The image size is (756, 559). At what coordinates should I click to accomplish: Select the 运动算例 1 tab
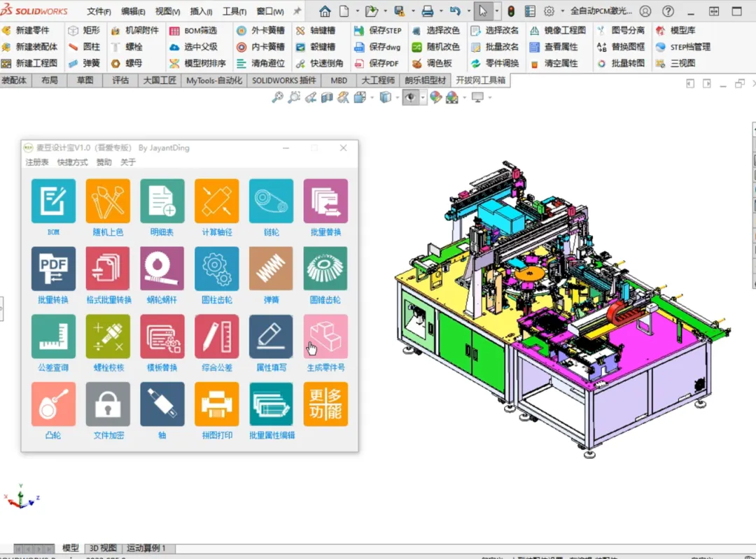(146, 548)
